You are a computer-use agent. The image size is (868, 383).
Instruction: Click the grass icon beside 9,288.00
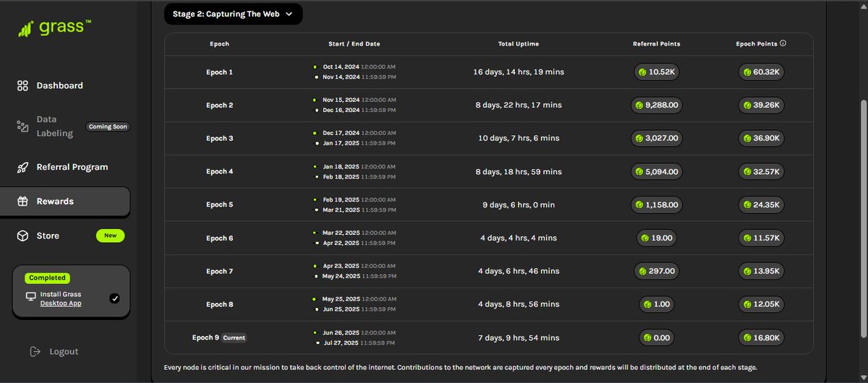(x=639, y=106)
